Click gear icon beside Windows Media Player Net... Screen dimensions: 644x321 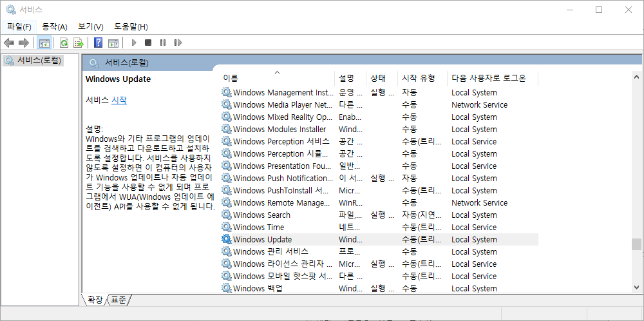[226, 104]
